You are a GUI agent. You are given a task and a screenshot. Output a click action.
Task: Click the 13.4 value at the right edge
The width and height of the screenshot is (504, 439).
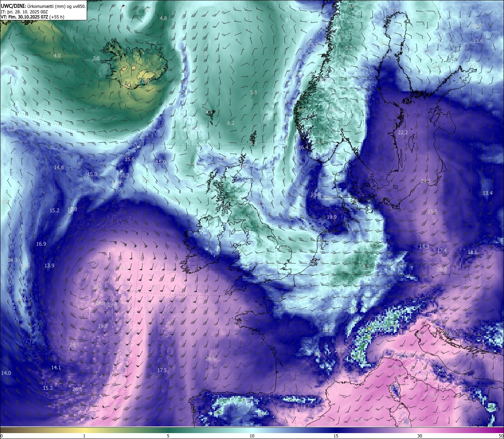[x=487, y=193]
